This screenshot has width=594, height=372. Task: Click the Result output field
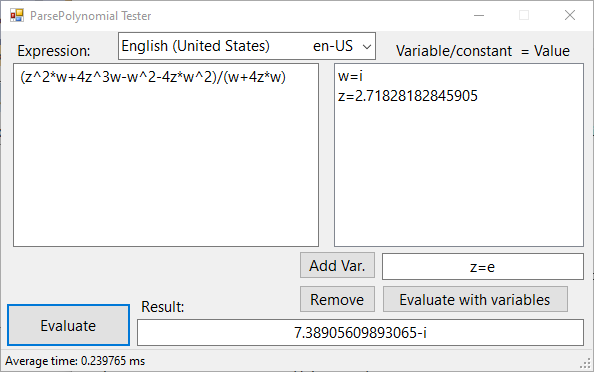[x=360, y=333]
